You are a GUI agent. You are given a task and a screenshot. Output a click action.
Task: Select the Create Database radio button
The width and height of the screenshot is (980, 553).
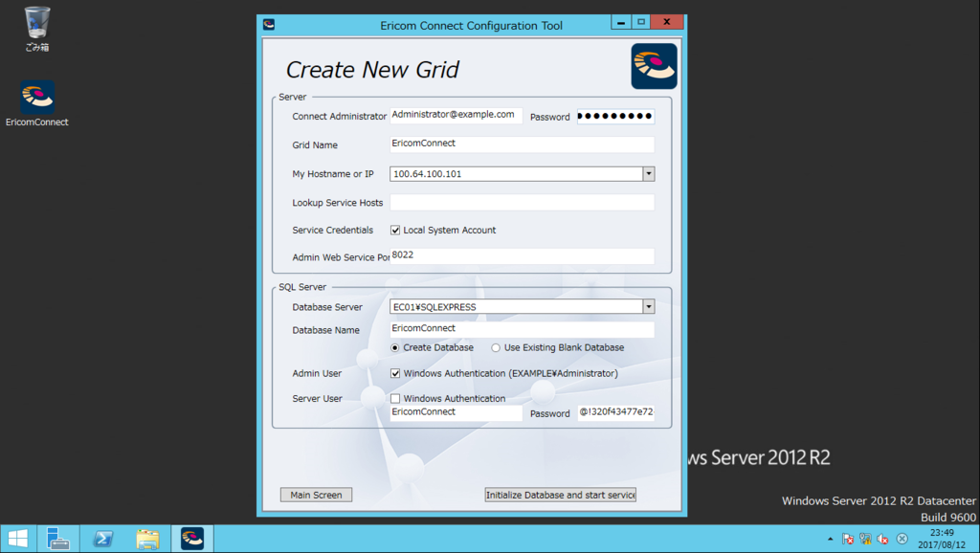pyautogui.click(x=395, y=347)
